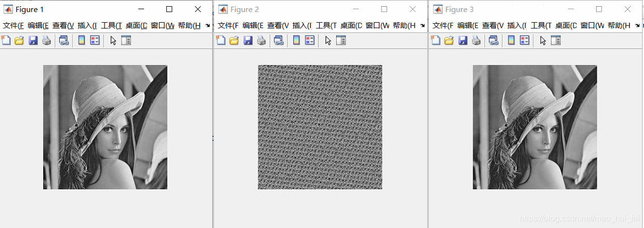Open the 窗口 menu in Figure 2

tap(377, 26)
